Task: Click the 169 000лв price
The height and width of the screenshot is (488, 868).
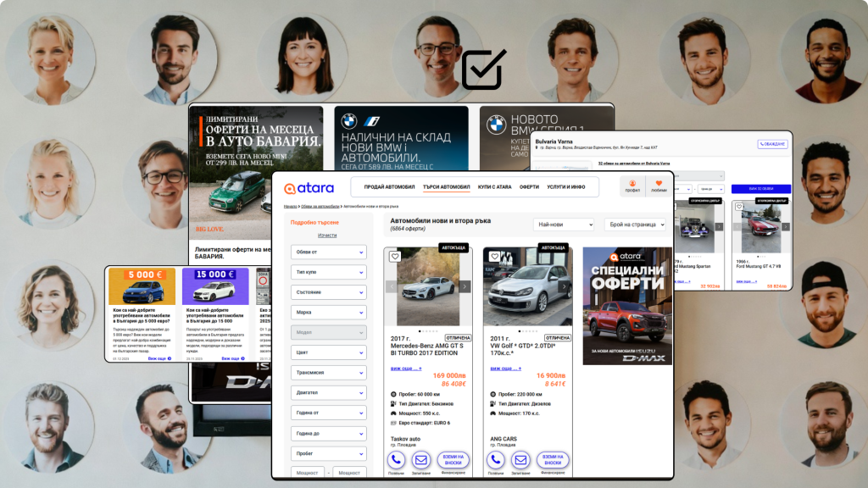Action: point(449,375)
